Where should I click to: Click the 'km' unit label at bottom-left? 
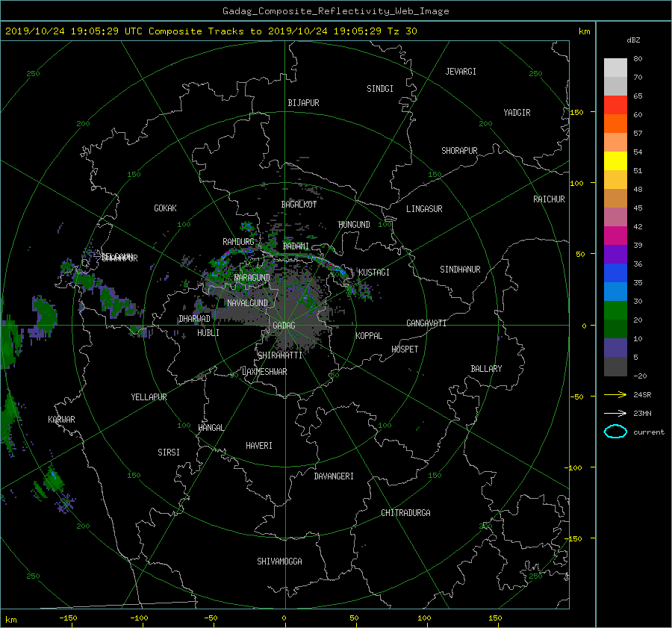pos(11,620)
